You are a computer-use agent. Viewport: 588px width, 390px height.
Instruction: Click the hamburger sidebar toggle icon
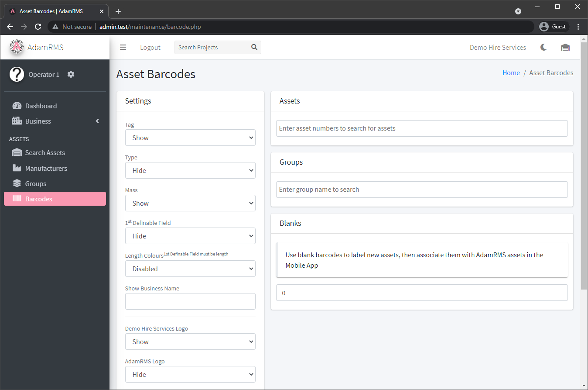point(123,48)
